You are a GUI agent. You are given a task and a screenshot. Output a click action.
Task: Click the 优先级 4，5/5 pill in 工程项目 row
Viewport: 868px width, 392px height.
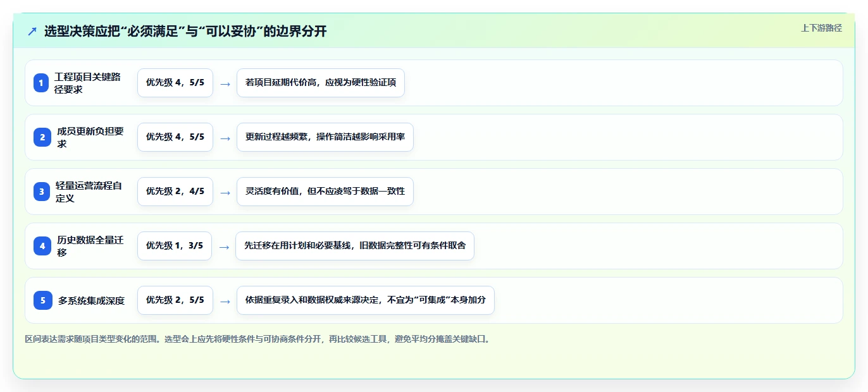175,83
